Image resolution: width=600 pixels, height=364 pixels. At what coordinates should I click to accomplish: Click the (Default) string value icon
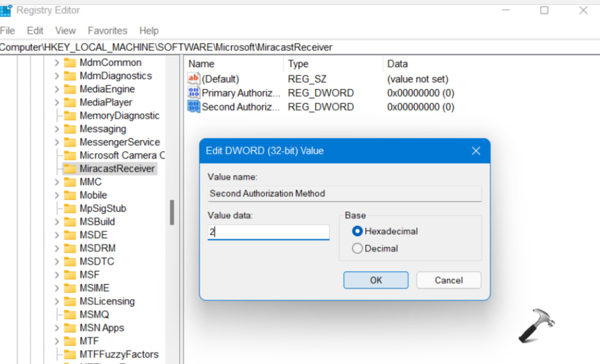(x=193, y=79)
